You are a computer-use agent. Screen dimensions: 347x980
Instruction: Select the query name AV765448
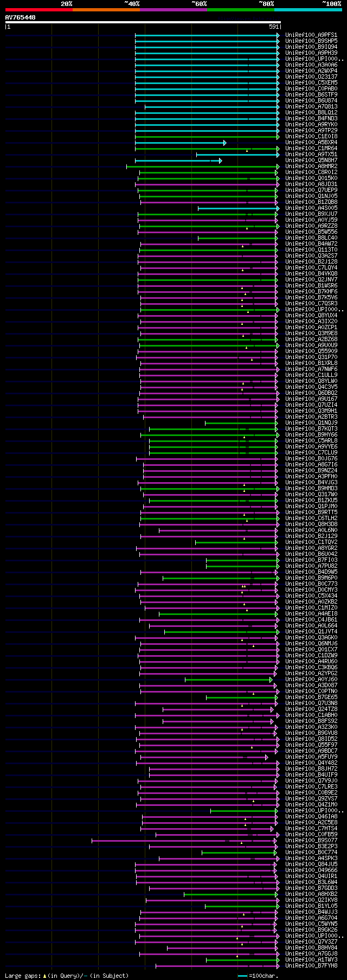coord(21,17)
